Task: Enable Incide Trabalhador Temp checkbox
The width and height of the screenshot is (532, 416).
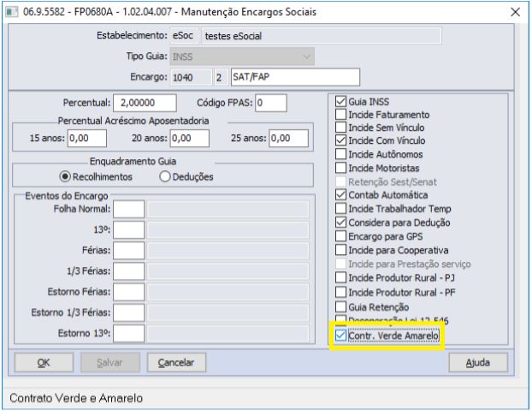Action: tap(340, 209)
